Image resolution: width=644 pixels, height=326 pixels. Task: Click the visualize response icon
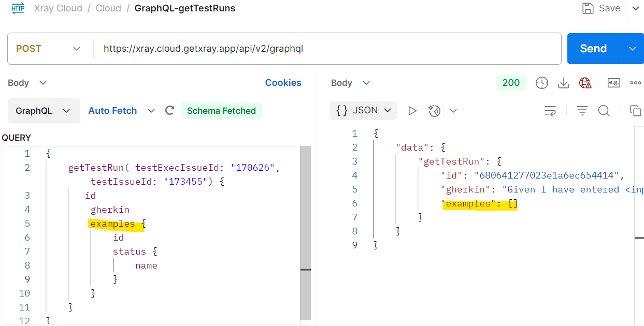(x=434, y=110)
